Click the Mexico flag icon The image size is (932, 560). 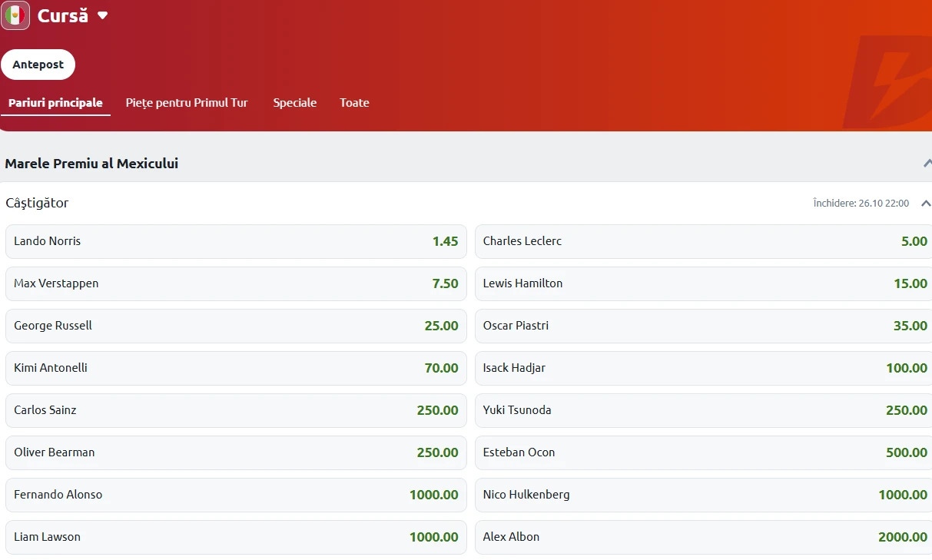[x=15, y=15]
